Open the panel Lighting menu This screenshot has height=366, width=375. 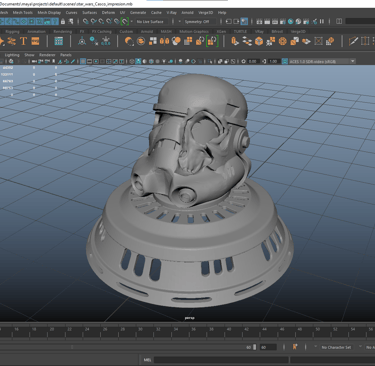coord(12,55)
